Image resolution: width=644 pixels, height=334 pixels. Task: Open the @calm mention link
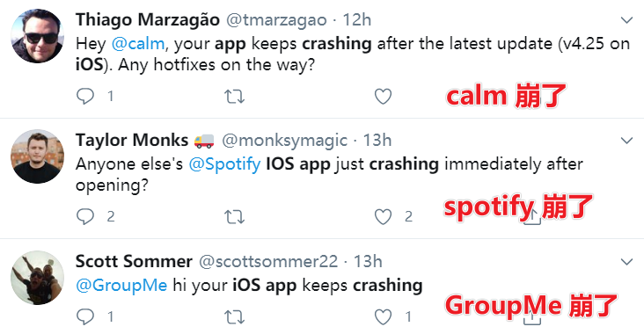coord(138,43)
